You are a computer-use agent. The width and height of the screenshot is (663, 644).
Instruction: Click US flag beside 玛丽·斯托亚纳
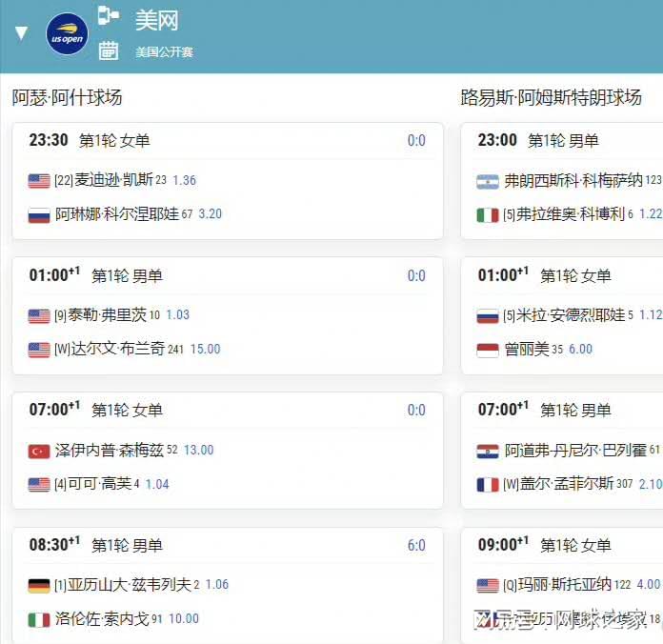(x=488, y=586)
